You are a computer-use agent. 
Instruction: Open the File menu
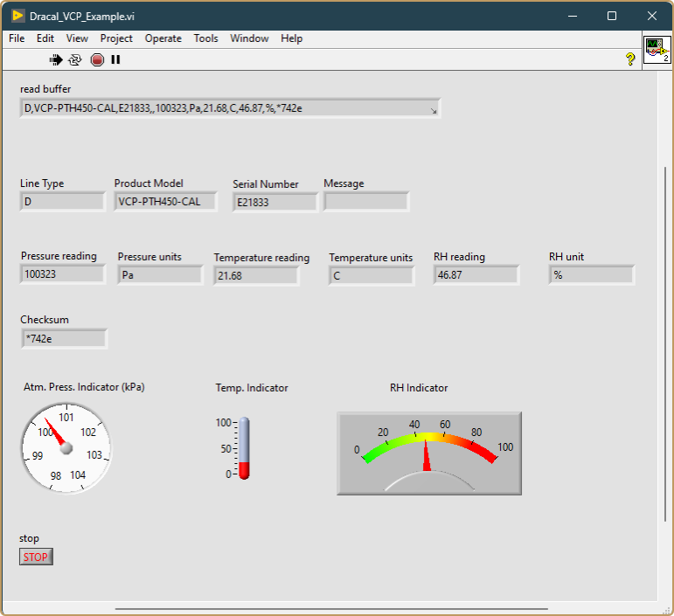(17, 38)
